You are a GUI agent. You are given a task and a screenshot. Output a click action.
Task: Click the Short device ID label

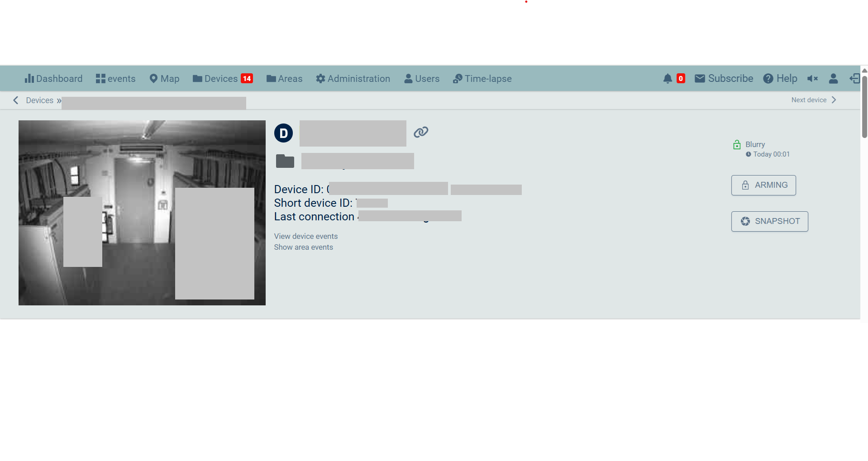point(313,203)
